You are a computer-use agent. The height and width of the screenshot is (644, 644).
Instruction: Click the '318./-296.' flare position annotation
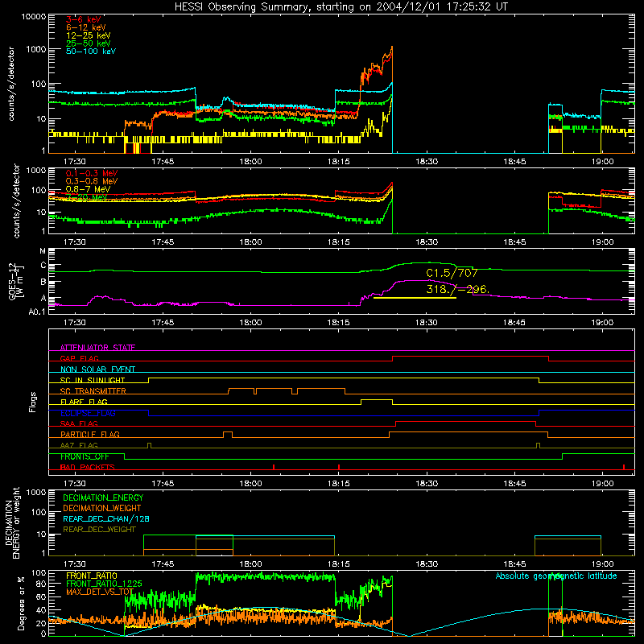[x=457, y=289]
